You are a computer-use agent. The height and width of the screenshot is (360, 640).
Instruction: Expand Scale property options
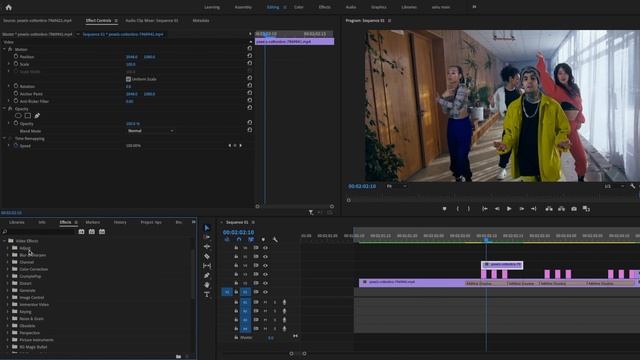point(9,64)
